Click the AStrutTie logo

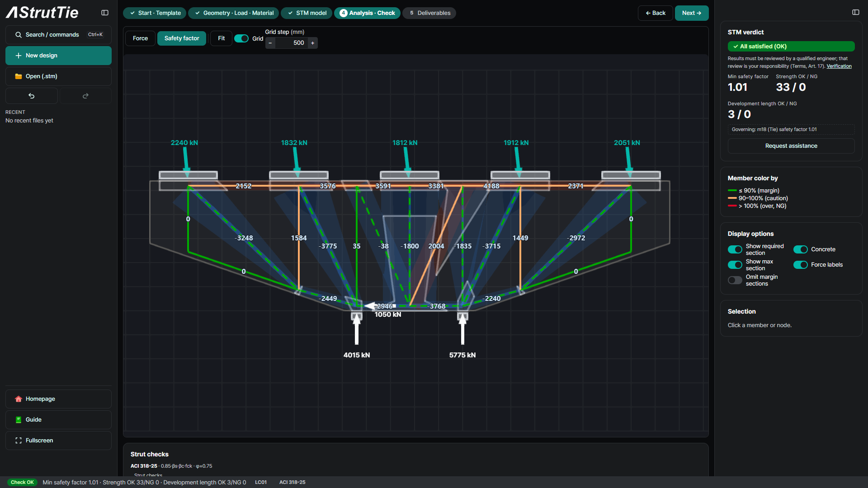tap(42, 13)
